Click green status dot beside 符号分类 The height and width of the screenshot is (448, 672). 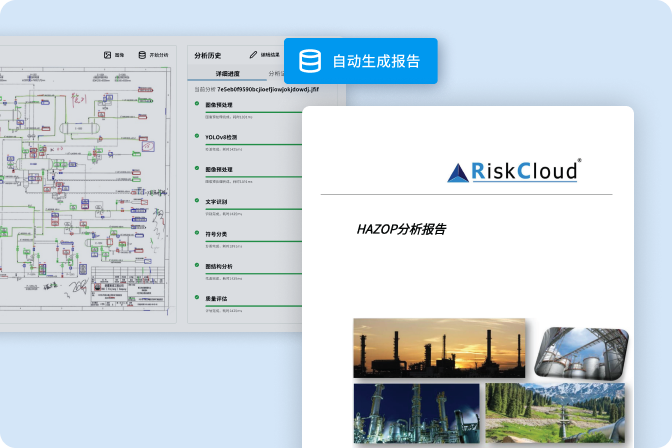197,234
